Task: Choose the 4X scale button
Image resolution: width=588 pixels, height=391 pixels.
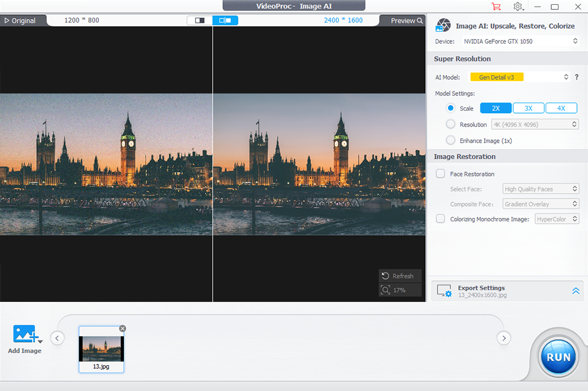Action: click(x=561, y=108)
